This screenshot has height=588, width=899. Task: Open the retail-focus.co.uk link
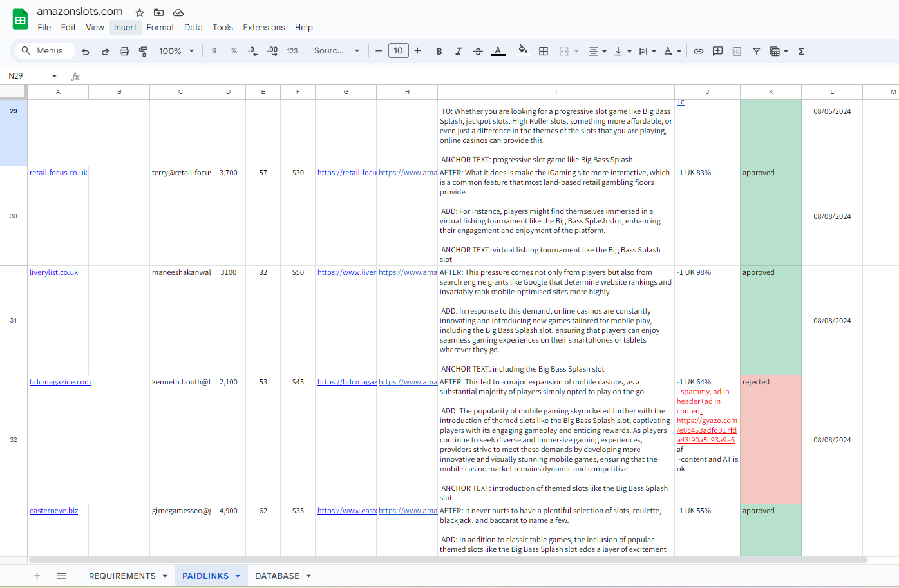pyautogui.click(x=59, y=173)
